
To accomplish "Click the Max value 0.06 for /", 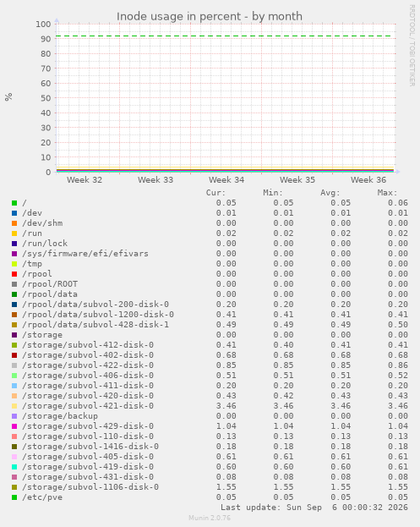I will click(x=398, y=203).
